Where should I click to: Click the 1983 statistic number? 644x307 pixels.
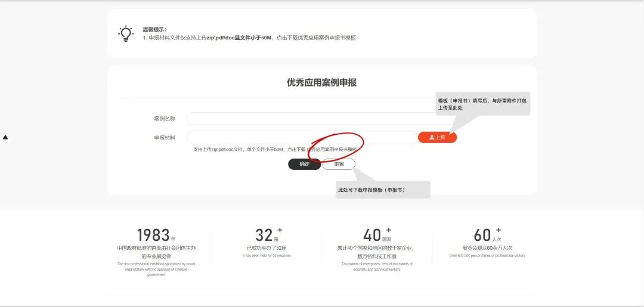point(153,235)
